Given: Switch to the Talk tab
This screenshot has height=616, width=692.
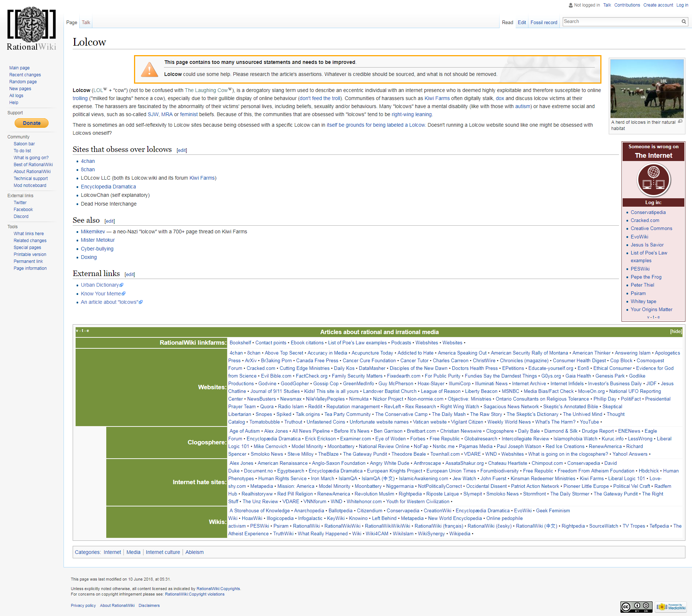Looking at the screenshot, I should pyautogui.click(x=86, y=22).
